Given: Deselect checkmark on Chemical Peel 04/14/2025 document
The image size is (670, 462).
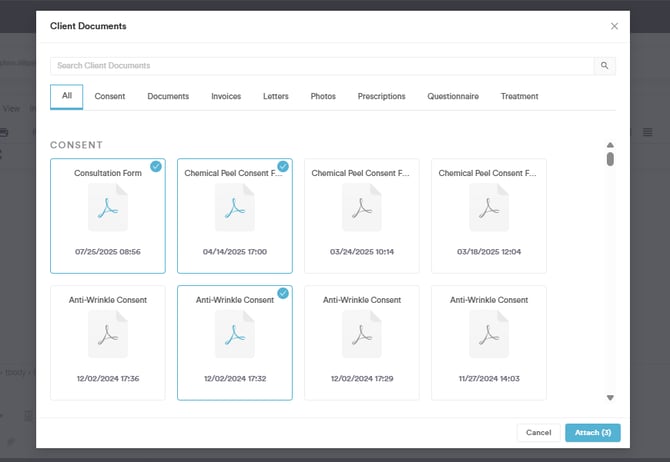Looking at the screenshot, I should pos(283,166).
